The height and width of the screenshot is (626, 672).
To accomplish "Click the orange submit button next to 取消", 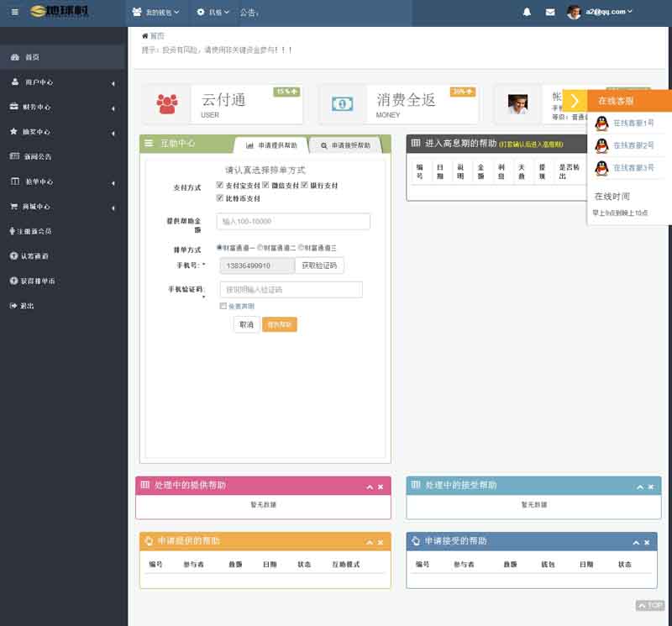I will 280,324.
